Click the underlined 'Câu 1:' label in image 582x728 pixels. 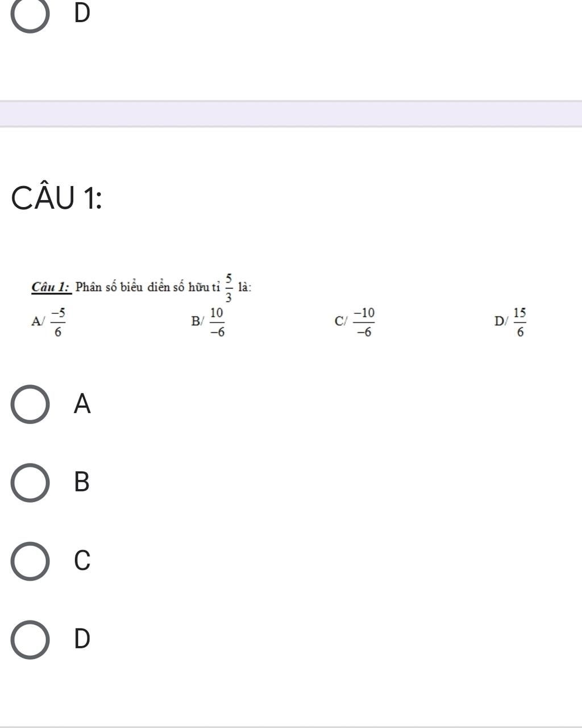[51, 287]
